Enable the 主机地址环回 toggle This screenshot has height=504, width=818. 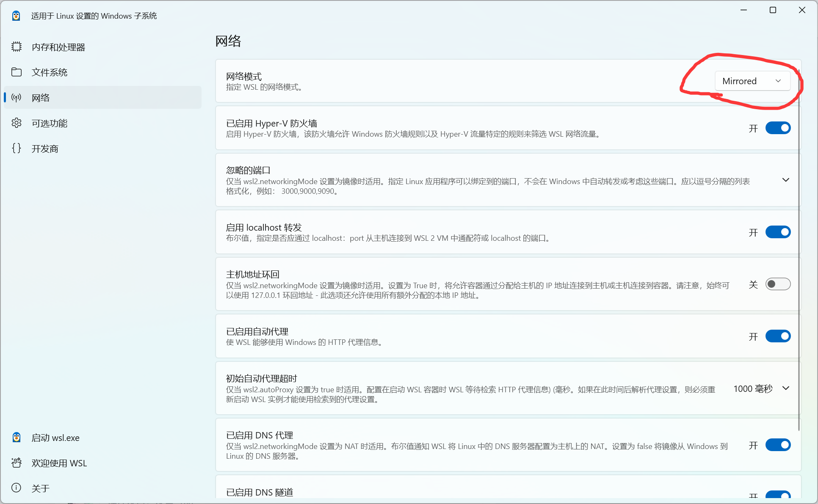(x=778, y=284)
